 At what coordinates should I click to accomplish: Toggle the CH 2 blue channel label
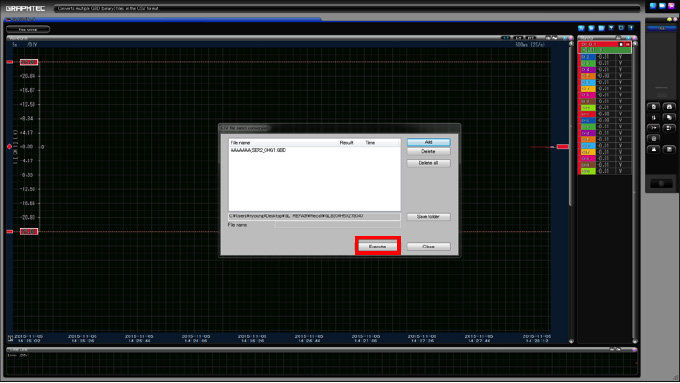[x=588, y=57]
